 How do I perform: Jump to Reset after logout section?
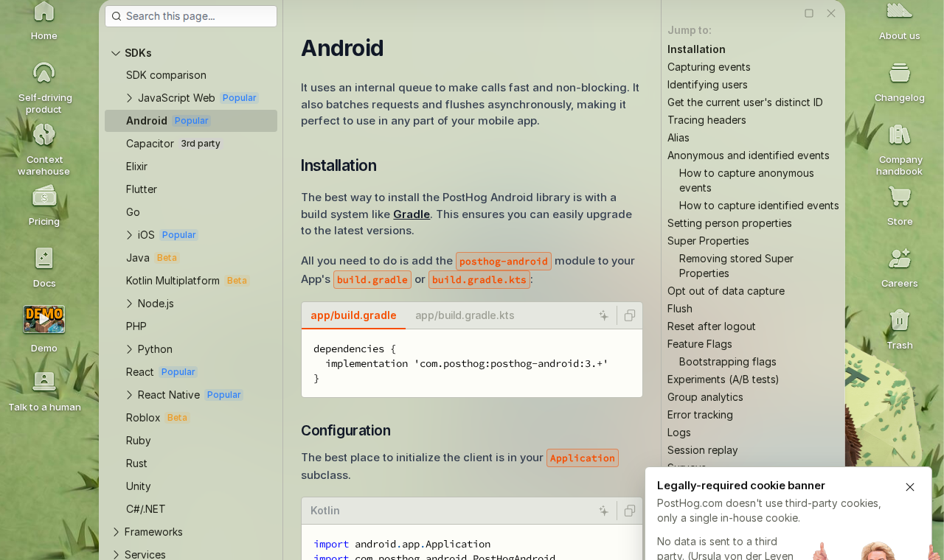point(712,326)
